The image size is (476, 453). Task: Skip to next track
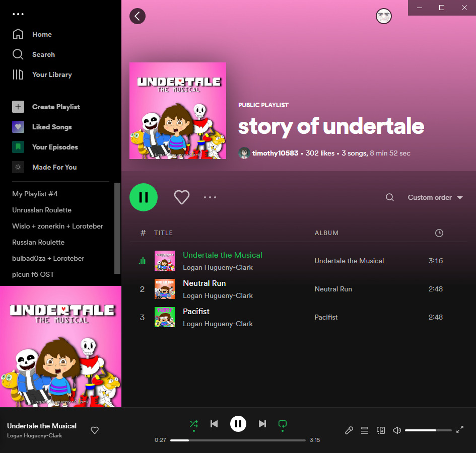click(262, 424)
